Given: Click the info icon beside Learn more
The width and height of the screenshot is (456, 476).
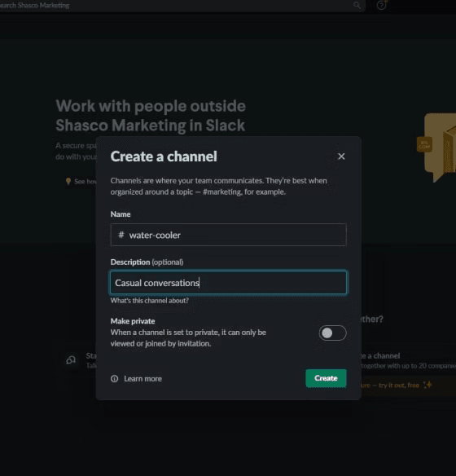Looking at the screenshot, I should tap(115, 379).
